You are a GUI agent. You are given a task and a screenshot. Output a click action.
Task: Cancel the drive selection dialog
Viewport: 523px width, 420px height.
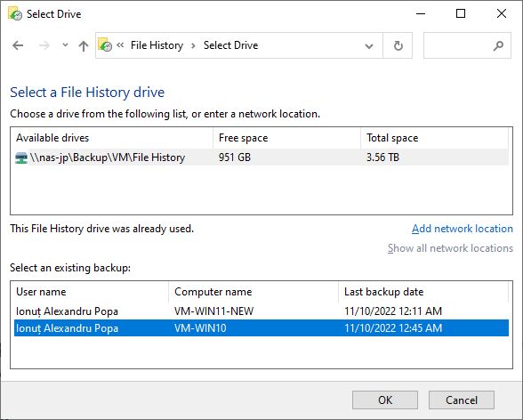click(462, 400)
